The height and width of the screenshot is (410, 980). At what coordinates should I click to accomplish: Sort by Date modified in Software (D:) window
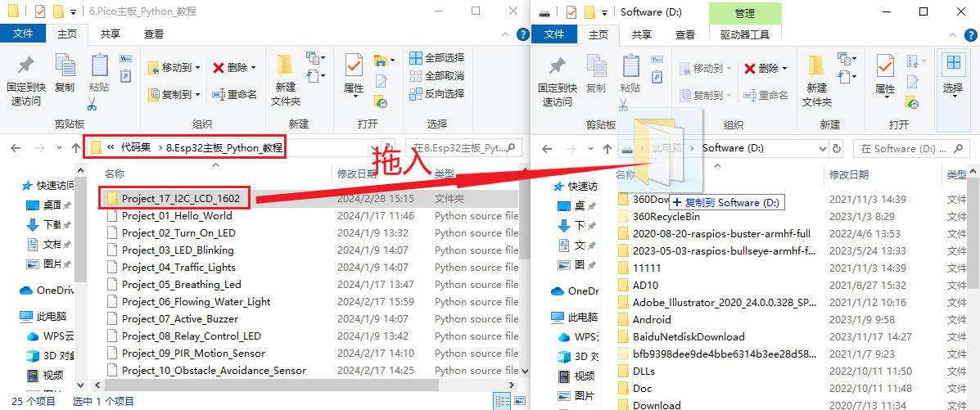pyautogui.click(x=849, y=174)
